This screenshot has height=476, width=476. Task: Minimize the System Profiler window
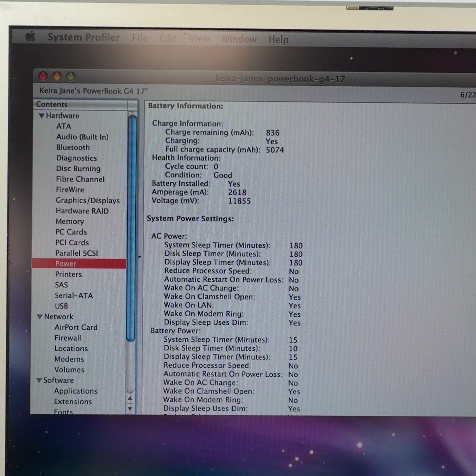tap(57, 76)
